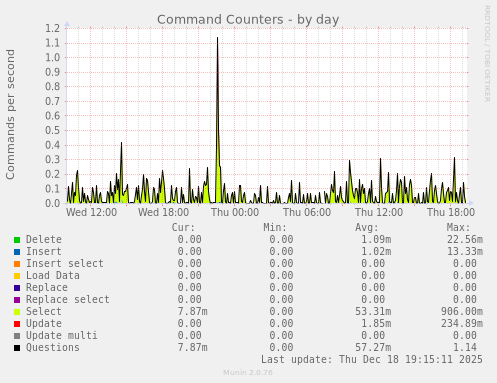Click the Insert max value 13.33m
The image size is (497, 383).
pos(465,251)
